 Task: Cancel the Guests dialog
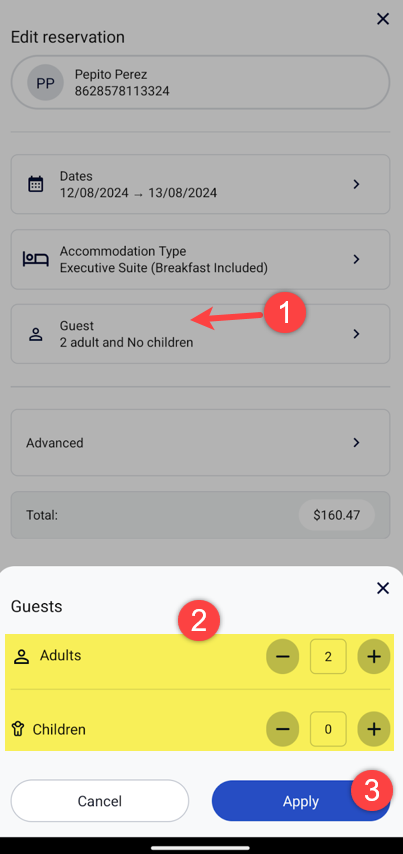pos(100,801)
